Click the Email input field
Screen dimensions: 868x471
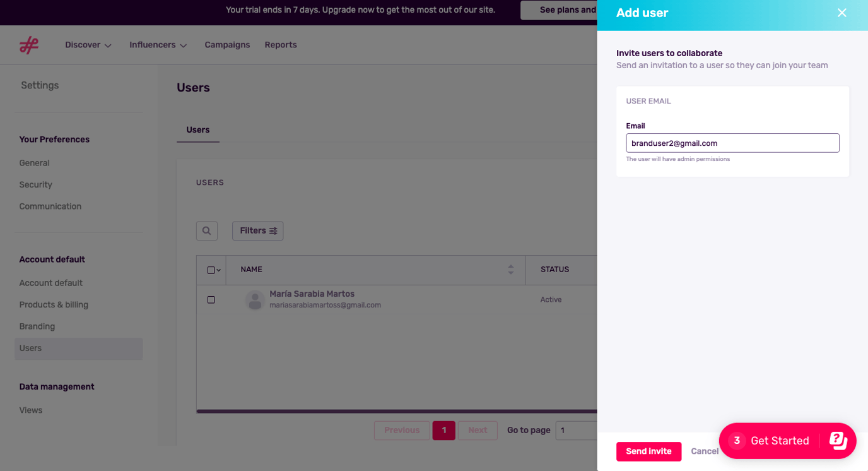click(732, 143)
